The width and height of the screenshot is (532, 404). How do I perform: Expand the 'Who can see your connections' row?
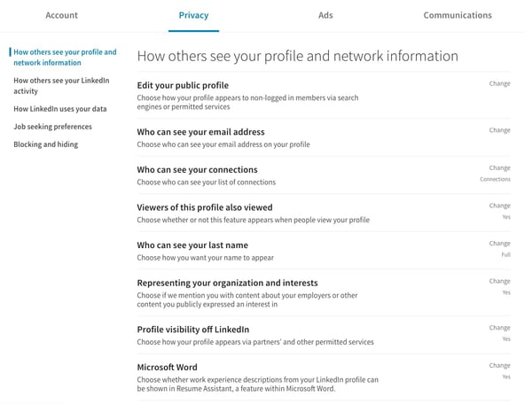pyautogui.click(x=197, y=169)
